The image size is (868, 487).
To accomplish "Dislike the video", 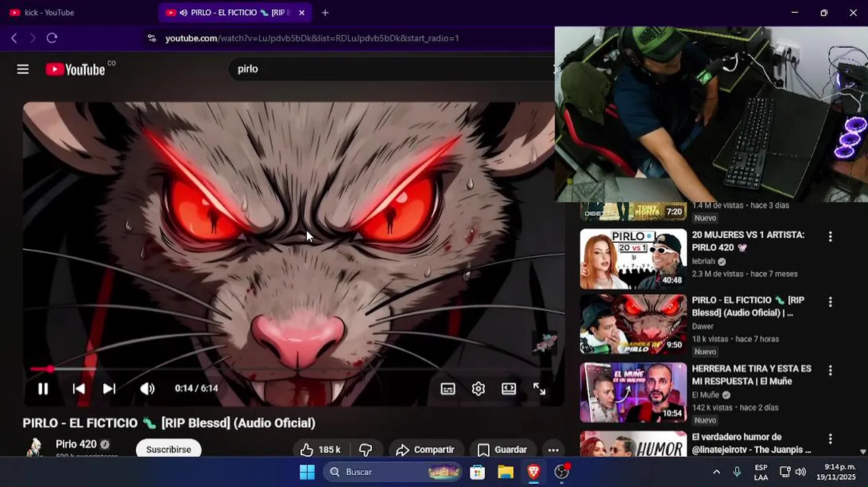I will [366, 450].
